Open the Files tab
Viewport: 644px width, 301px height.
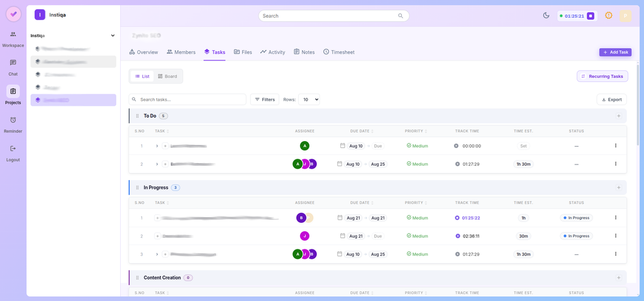point(243,52)
